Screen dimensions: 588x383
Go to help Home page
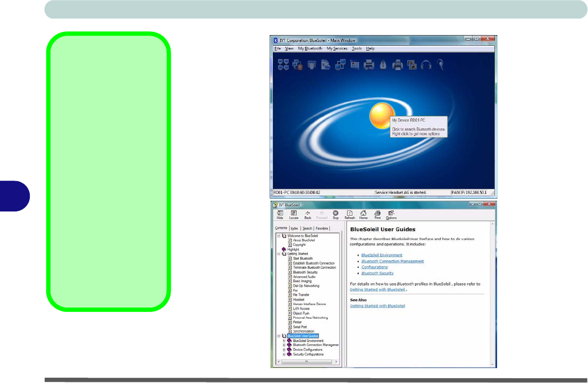(x=363, y=215)
